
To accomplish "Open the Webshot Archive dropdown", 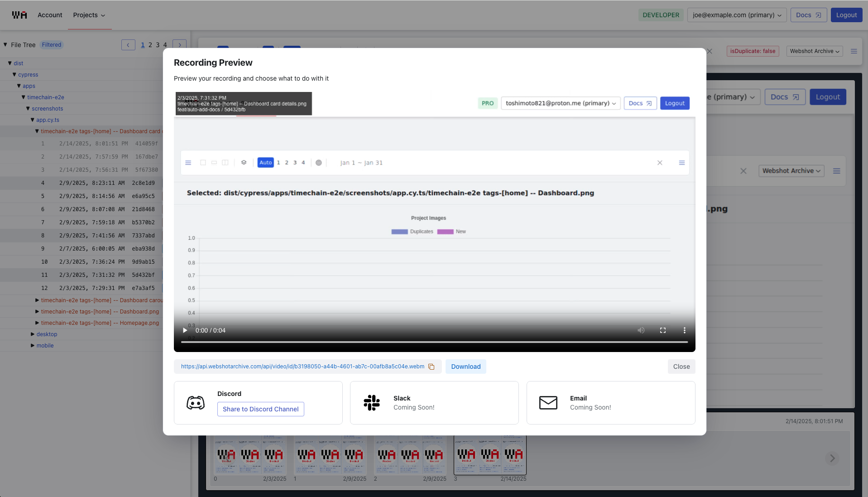I will [x=814, y=51].
